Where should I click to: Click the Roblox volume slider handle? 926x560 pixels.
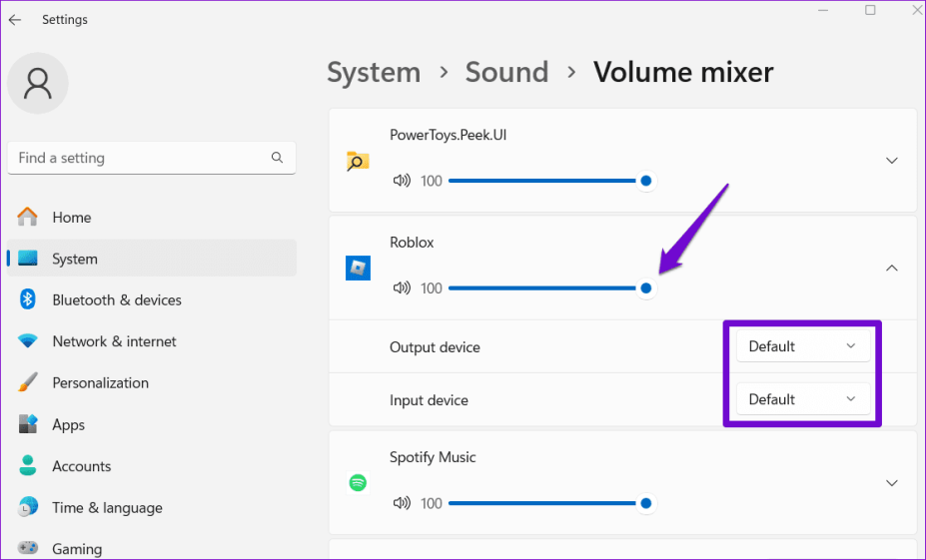pos(646,288)
